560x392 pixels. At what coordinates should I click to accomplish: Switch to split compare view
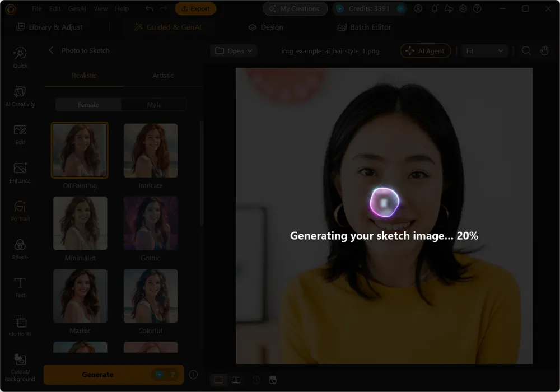tap(236, 380)
